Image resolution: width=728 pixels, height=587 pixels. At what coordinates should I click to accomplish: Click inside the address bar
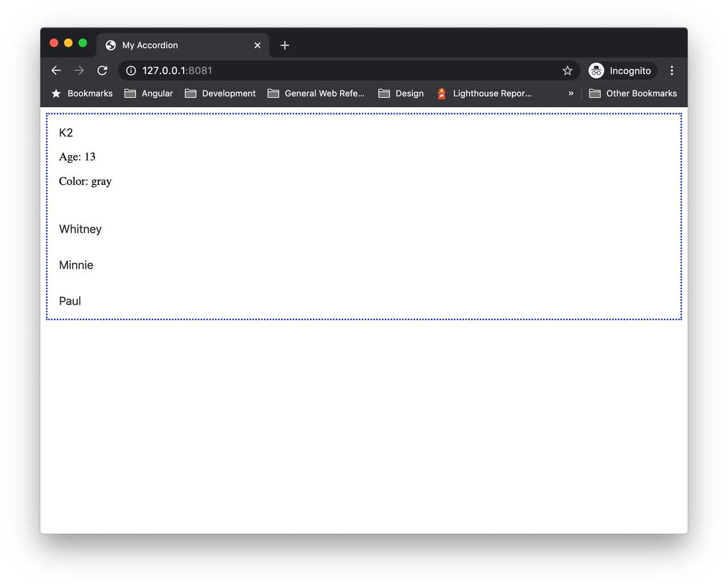pyautogui.click(x=341, y=71)
